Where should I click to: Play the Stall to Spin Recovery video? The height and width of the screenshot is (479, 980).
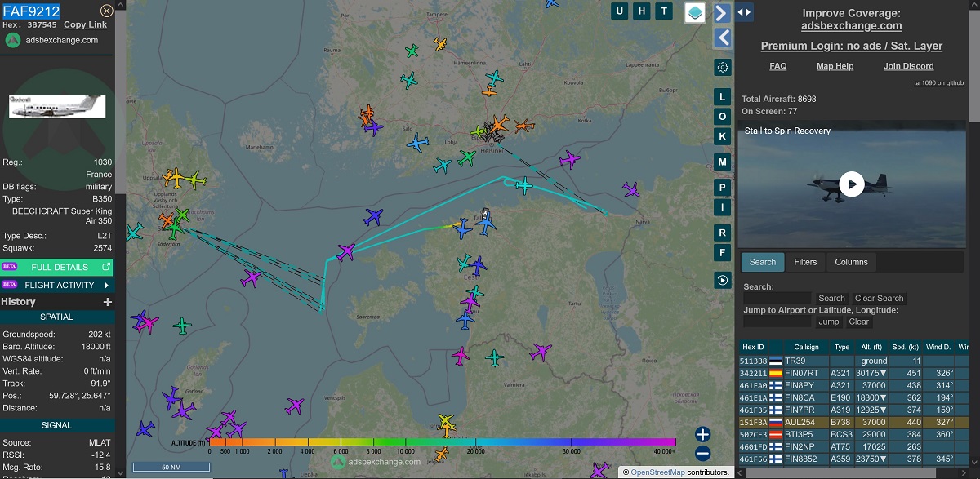click(x=851, y=184)
